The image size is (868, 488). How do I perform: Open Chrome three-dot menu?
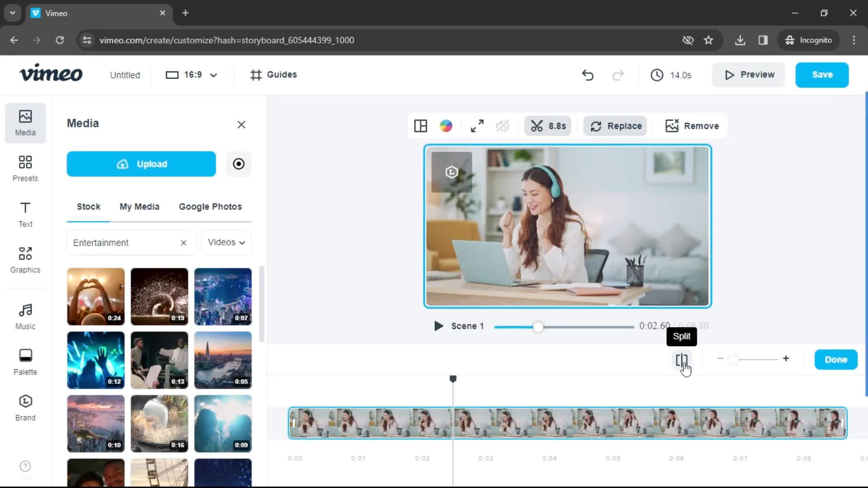[x=854, y=40]
